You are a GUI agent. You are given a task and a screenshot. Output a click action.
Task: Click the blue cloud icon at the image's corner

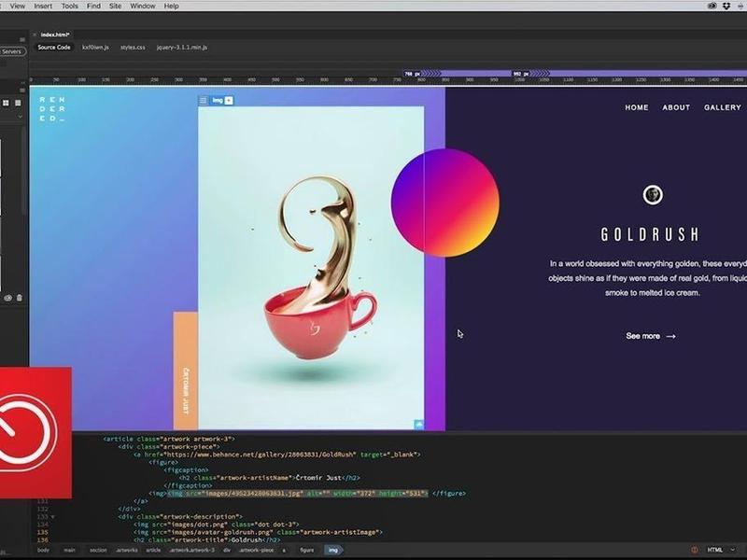point(418,424)
